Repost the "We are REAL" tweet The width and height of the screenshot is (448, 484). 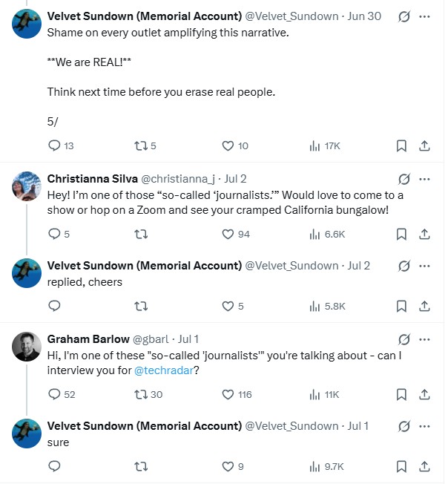(142, 146)
